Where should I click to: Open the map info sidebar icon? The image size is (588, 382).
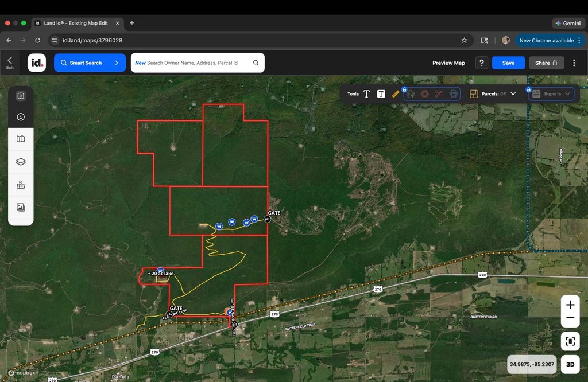pyautogui.click(x=21, y=117)
